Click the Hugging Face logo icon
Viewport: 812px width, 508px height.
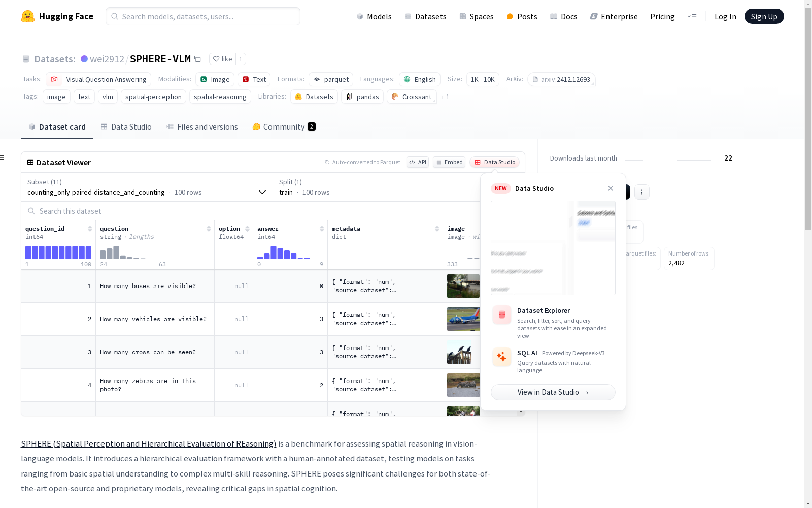pos(28,16)
